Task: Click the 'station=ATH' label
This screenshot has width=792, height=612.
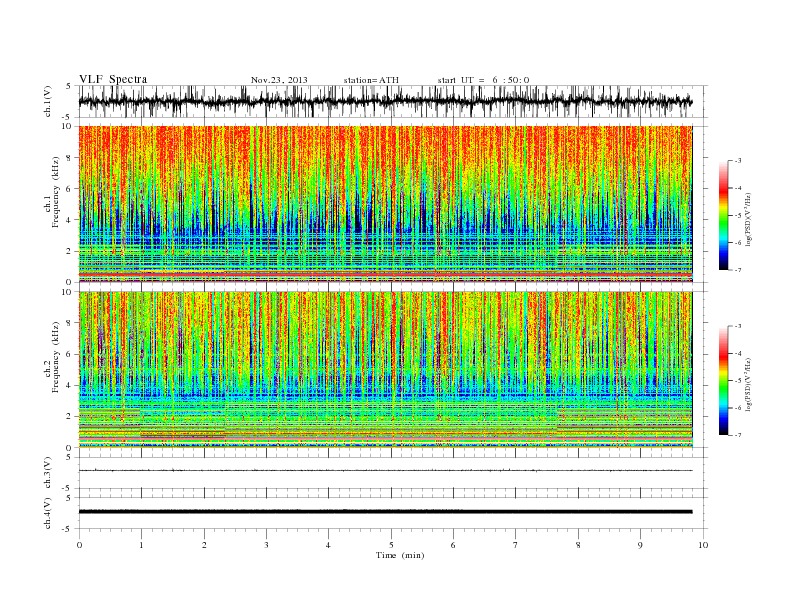Action: tap(371, 80)
